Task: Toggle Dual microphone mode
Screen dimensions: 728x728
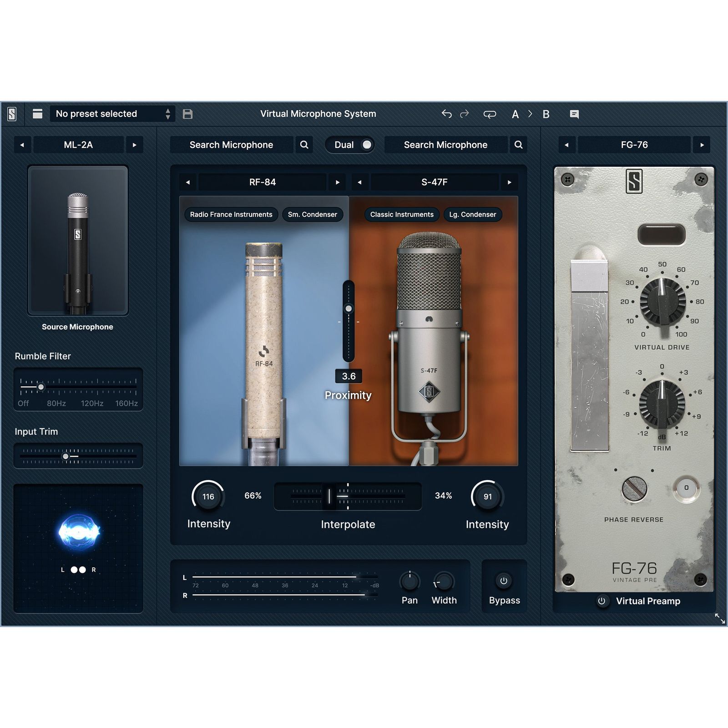Action: pos(350,145)
